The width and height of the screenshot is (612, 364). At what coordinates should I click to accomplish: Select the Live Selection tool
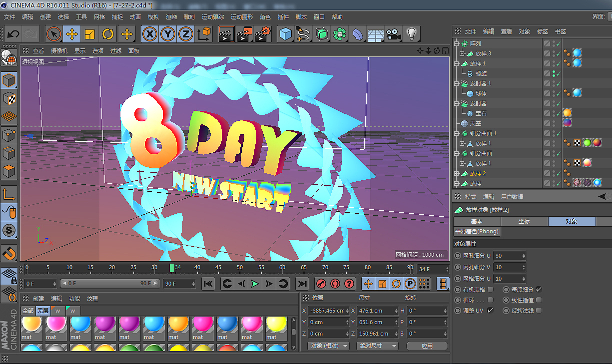[54, 34]
